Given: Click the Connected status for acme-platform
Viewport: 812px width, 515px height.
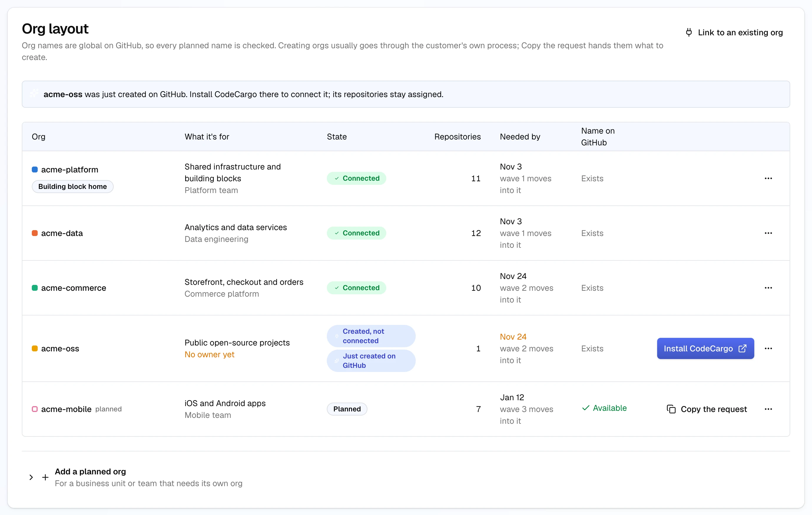Looking at the screenshot, I should click(x=356, y=178).
